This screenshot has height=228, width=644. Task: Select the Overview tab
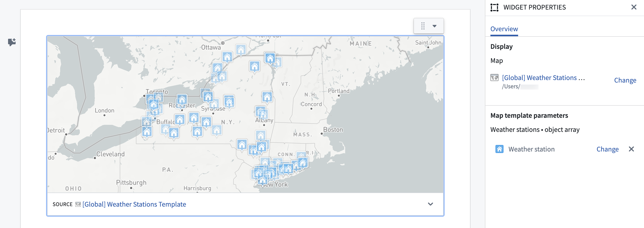click(x=504, y=29)
